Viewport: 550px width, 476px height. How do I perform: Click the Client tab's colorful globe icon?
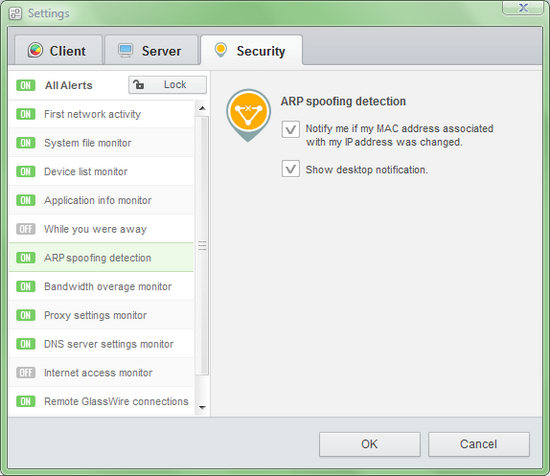coord(35,51)
